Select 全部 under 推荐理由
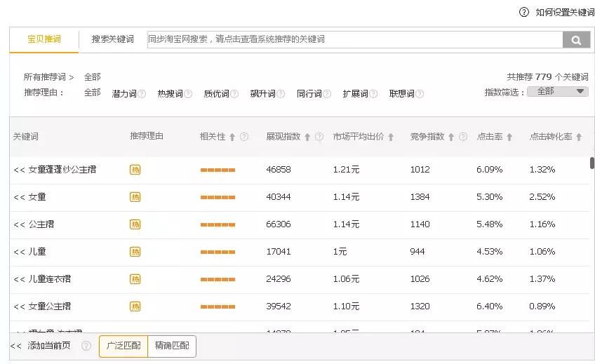The width and height of the screenshot is (595, 364). pos(92,93)
